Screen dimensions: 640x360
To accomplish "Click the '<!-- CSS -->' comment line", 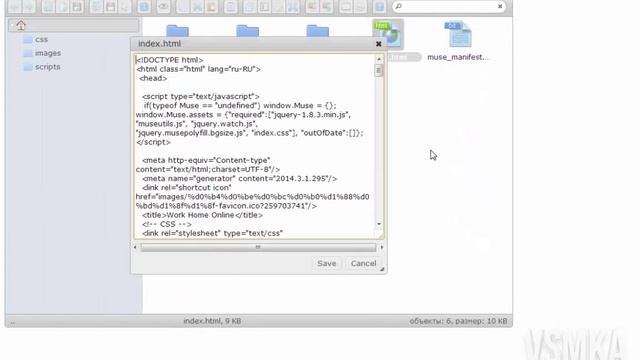I will (167, 224).
